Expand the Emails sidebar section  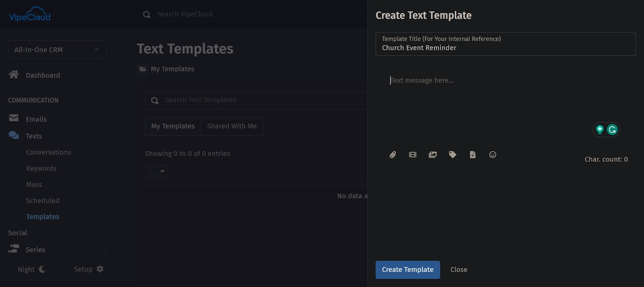(36, 119)
